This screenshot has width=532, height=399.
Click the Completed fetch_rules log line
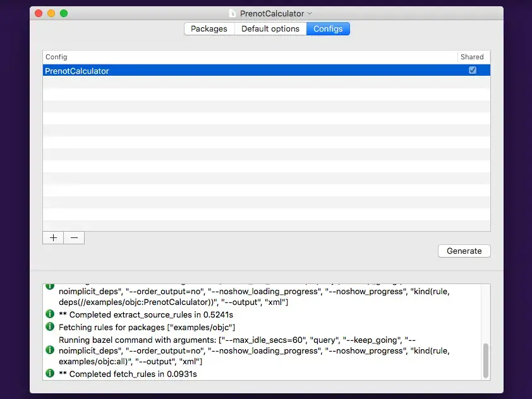coord(128,374)
